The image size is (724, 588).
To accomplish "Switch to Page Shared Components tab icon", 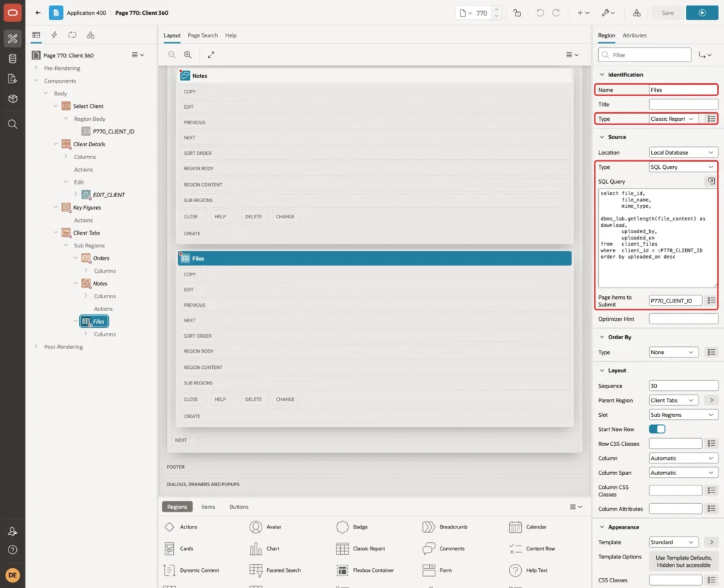I will pyautogui.click(x=90, y=35).
